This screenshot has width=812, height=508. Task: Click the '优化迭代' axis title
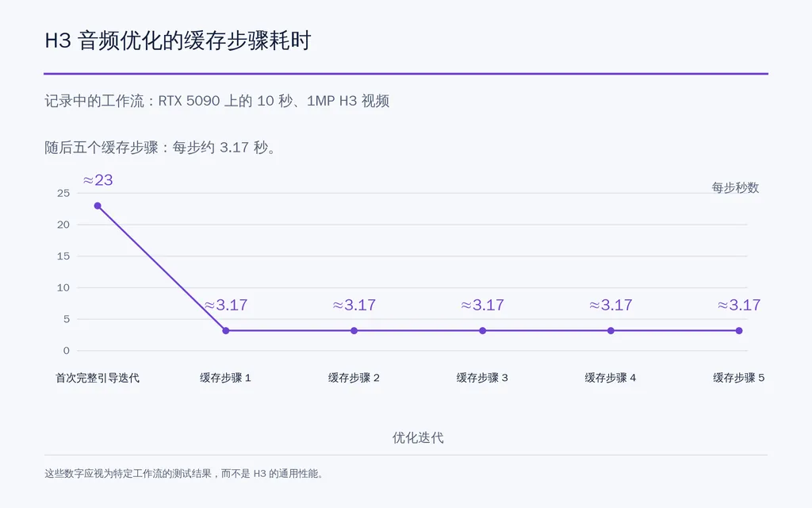coord(418,438)
